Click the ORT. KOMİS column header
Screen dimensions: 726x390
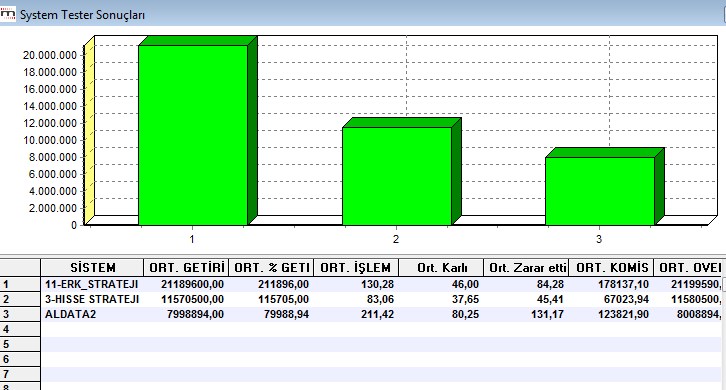coord(612,268)
